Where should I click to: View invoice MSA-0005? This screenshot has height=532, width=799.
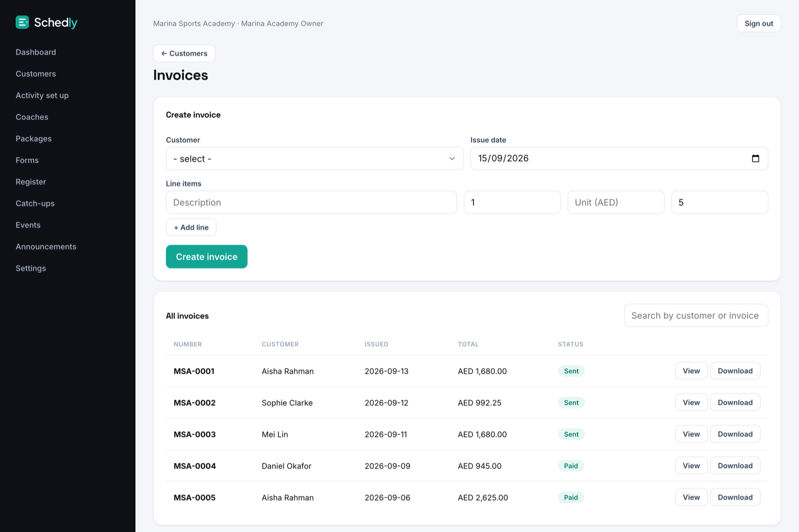click(691, 497)
